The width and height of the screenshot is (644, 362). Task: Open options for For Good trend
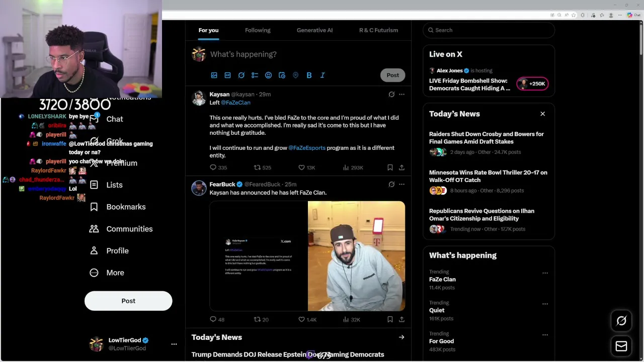pos(545,335)
